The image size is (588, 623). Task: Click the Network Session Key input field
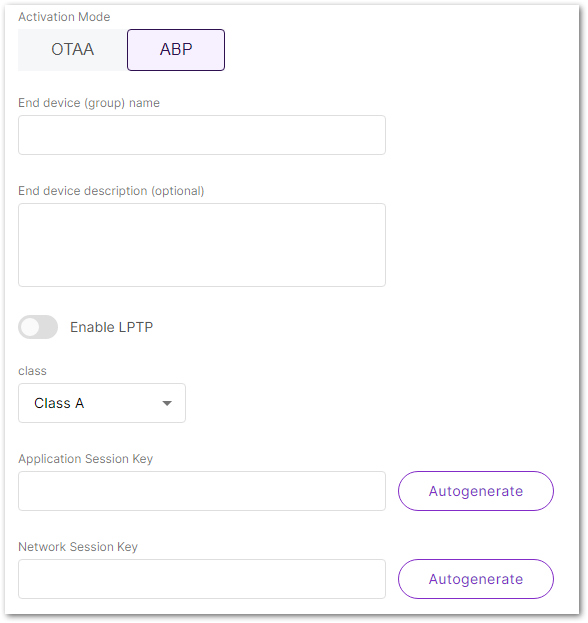point(202,579)
